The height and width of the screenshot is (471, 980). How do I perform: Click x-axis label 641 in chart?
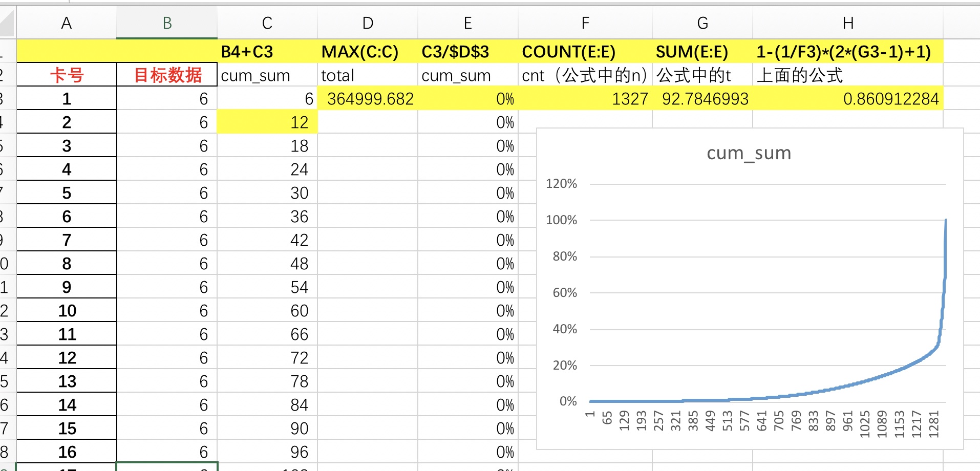(761, 420)
